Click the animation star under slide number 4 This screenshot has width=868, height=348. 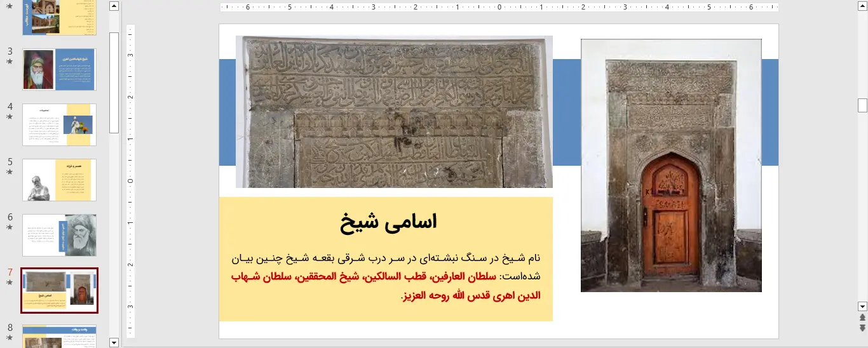tap(10, 117)
